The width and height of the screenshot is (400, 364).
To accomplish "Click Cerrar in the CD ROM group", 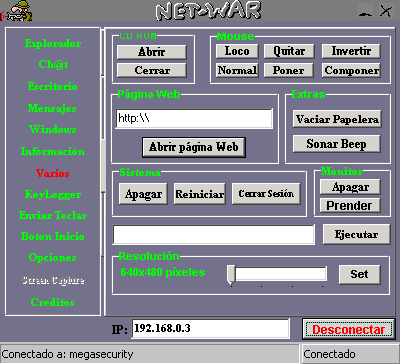I will coord(152,70).
